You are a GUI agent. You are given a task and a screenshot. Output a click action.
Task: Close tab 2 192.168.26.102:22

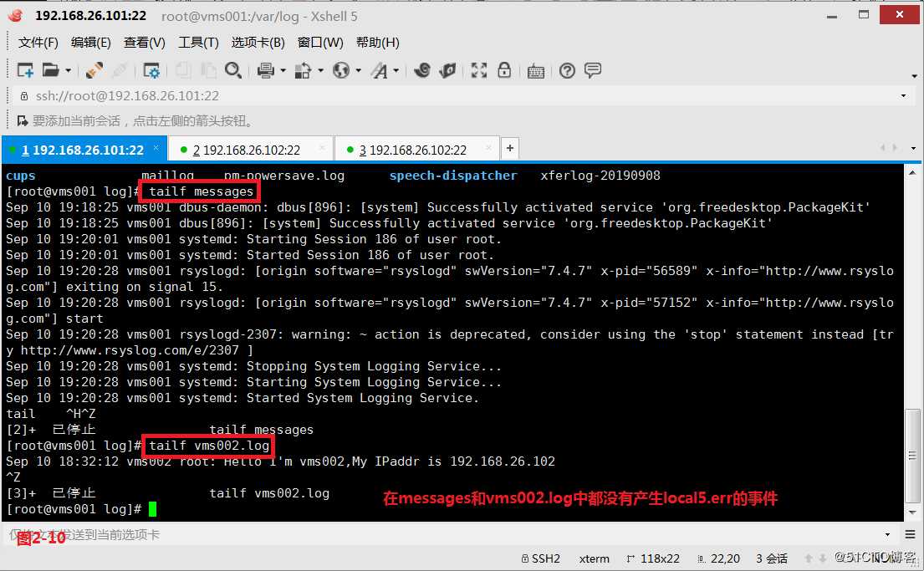322,148
